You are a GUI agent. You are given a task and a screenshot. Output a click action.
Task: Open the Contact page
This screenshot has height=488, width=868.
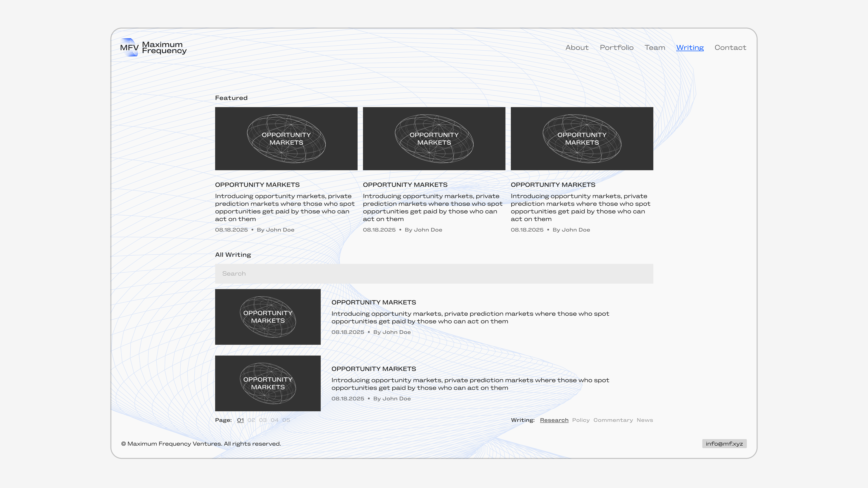pyautogui.click(x=731, y=47)
